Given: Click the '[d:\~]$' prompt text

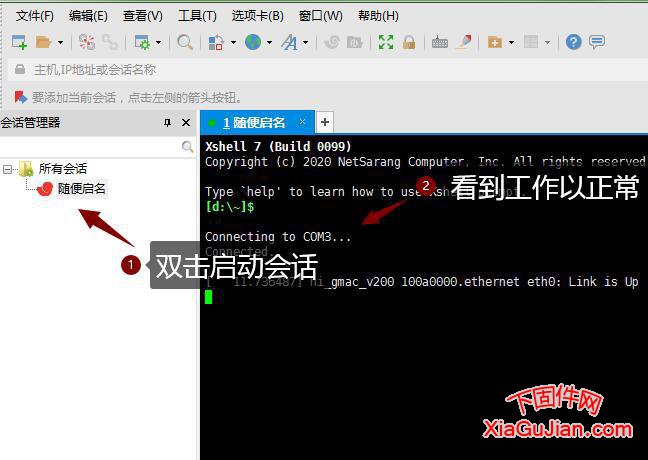Looking at the screenshot, I should click(x=230, y=207).
